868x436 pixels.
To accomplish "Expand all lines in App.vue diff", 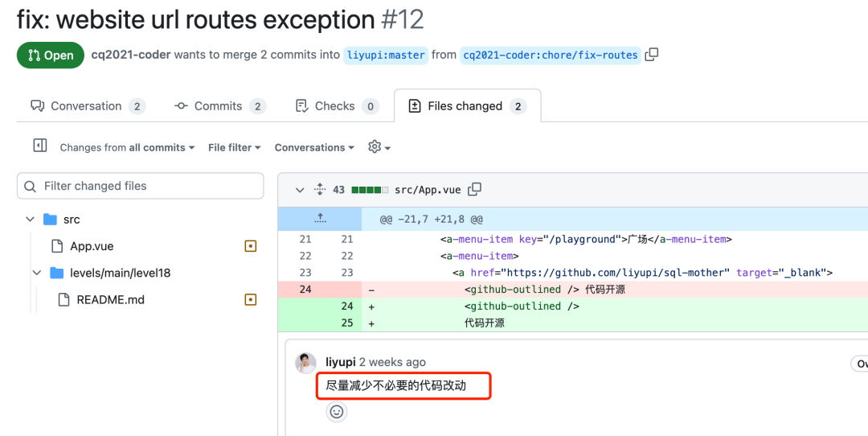I will (x=319, y=190).
